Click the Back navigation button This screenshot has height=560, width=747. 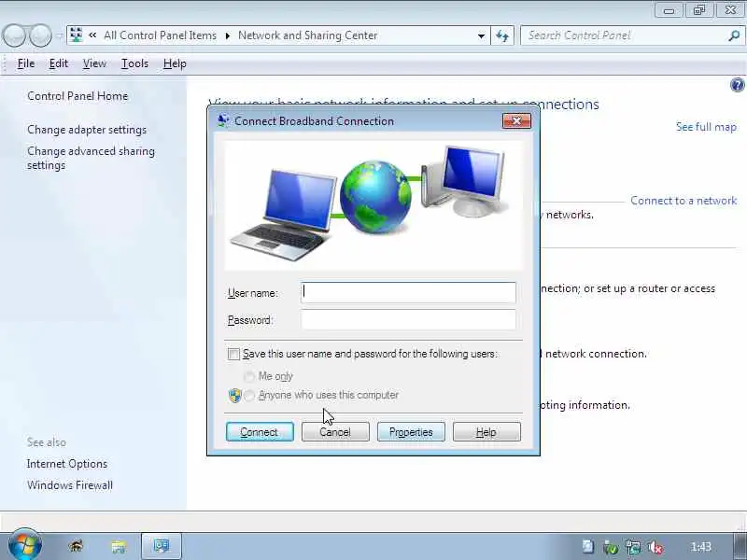pos(13,35)
